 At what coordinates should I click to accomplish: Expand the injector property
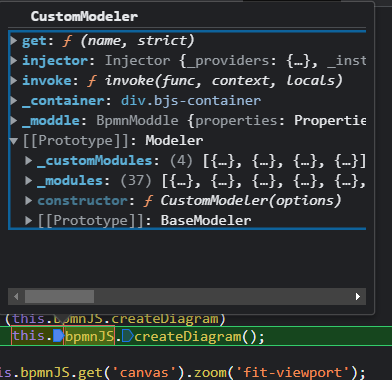(x=14, y=61)
